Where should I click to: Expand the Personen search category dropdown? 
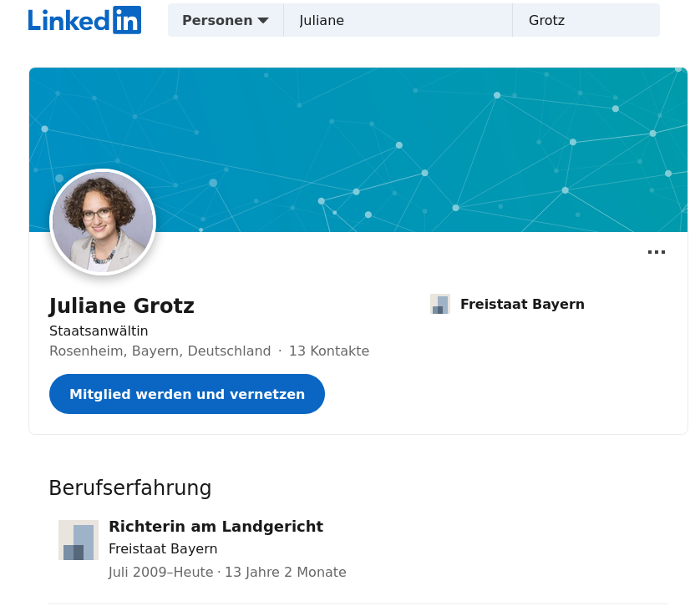tap(226, 20)
